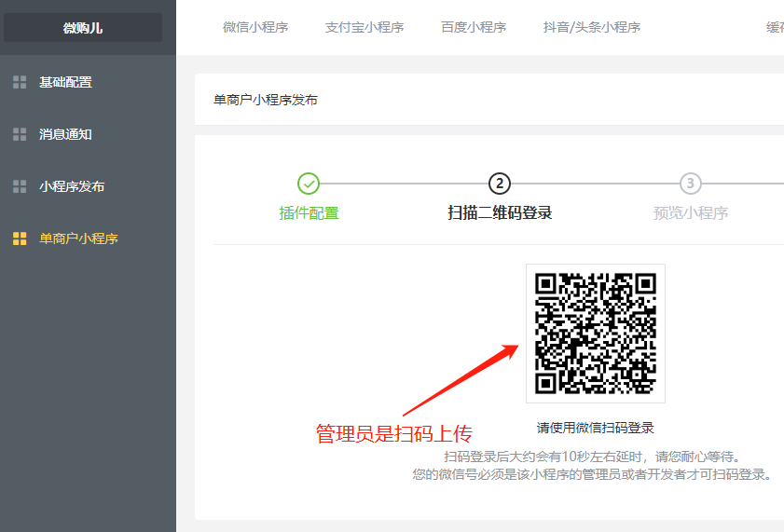
Task: Click the step 2 circle indicator
Action: pyautogui.click(x=500, y=184)
